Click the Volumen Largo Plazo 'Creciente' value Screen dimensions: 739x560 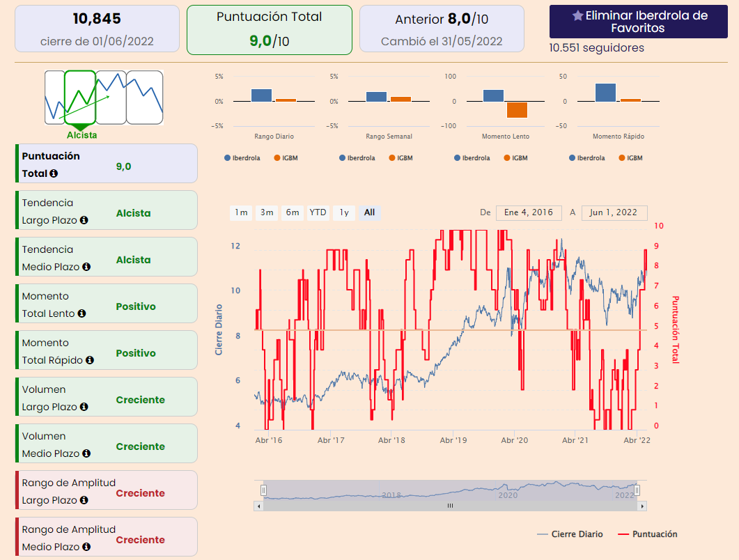point(141,400)
